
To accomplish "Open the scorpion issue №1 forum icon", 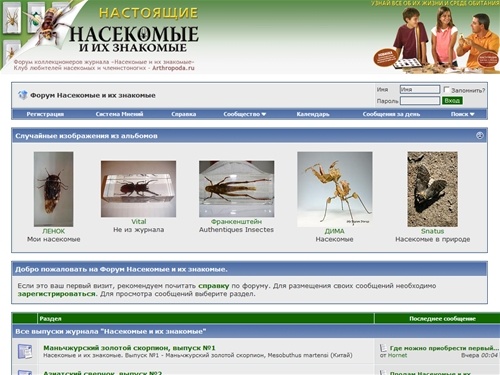I will pyautogui.click(x=25, y=352).
